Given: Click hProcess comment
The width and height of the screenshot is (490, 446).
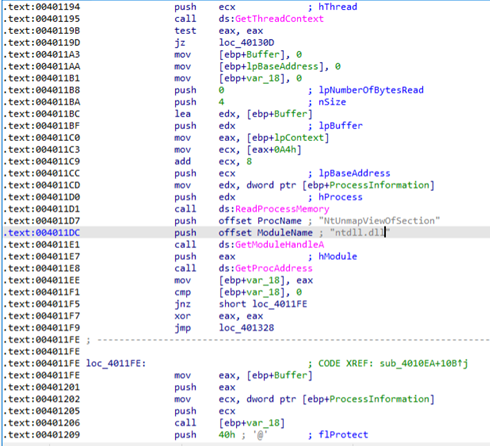Looking at the screenshot, I should pos(340,197).
